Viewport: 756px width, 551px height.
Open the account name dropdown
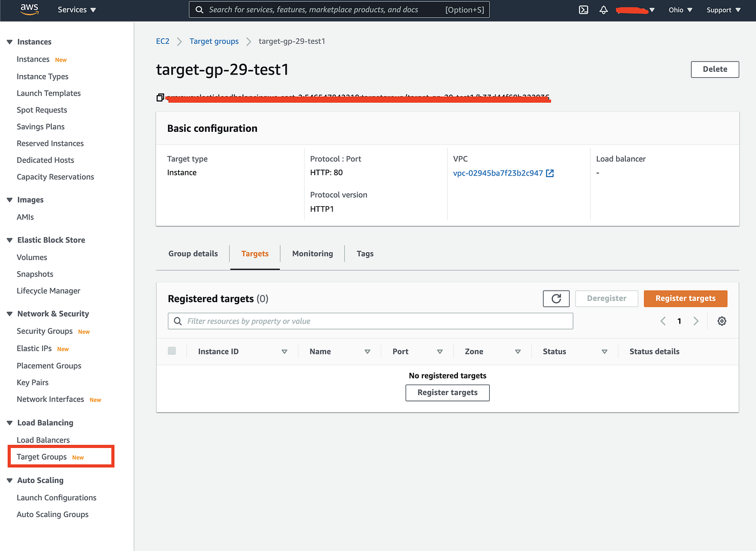pos(636,10)
